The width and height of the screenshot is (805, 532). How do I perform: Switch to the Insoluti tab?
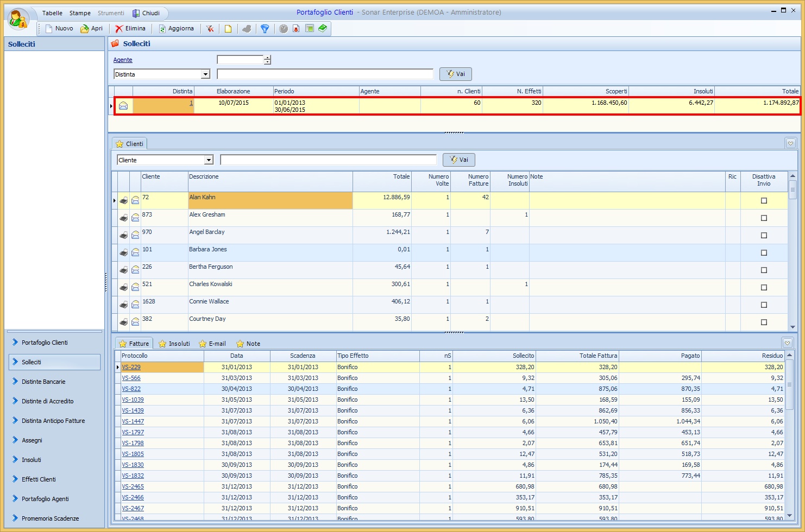[174, 344]
